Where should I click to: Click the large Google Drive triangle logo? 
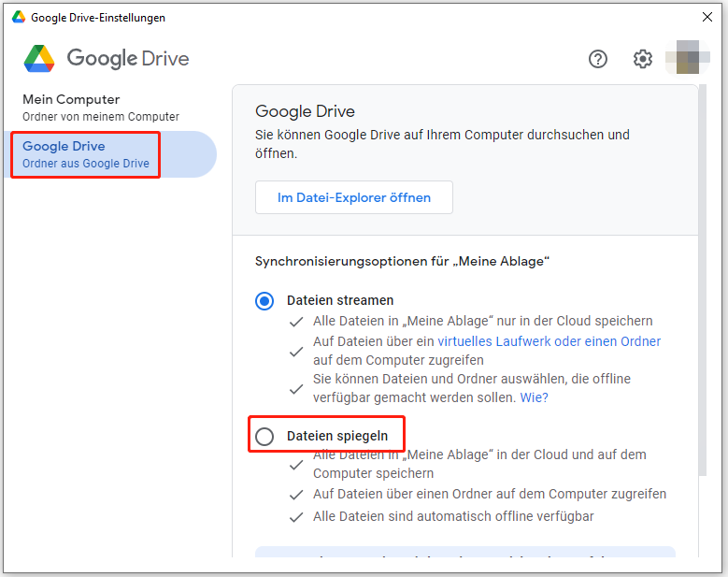tap(39, 59)
